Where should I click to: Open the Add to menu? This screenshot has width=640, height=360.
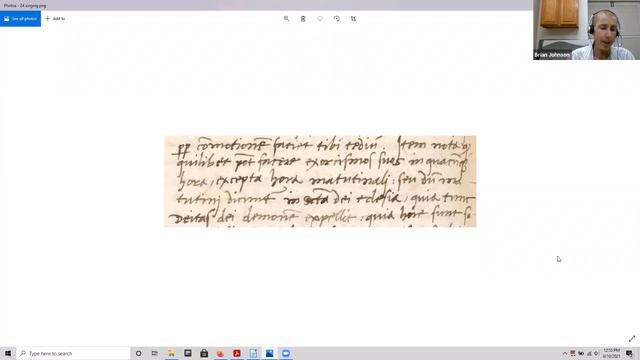[x=55, y=19]
